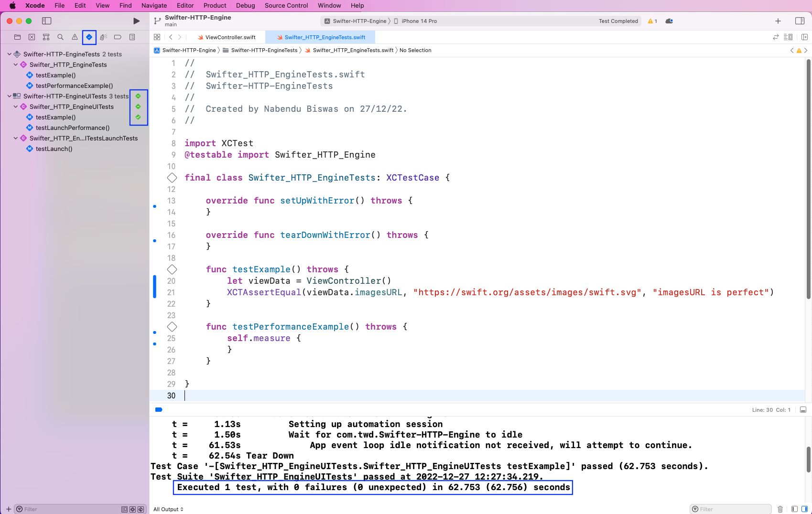Viewport: 812px width, 514px height.
Task: Jump to the previous issue arrow
Action: 792,50
